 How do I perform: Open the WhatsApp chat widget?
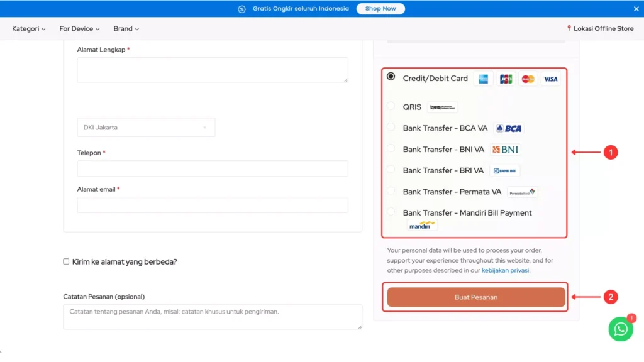pyautogui.click(x=620, y=329)
